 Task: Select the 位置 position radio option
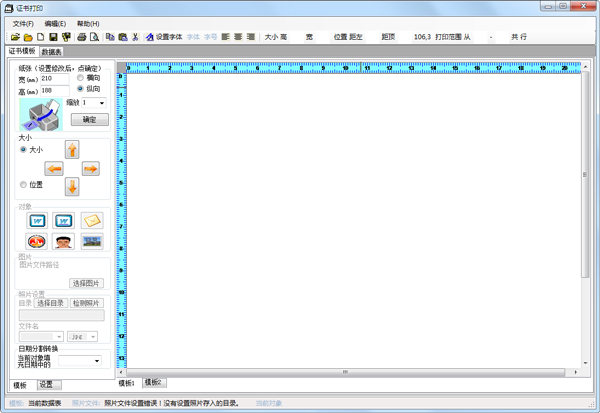pyautogui.click(x=23, y=184)
